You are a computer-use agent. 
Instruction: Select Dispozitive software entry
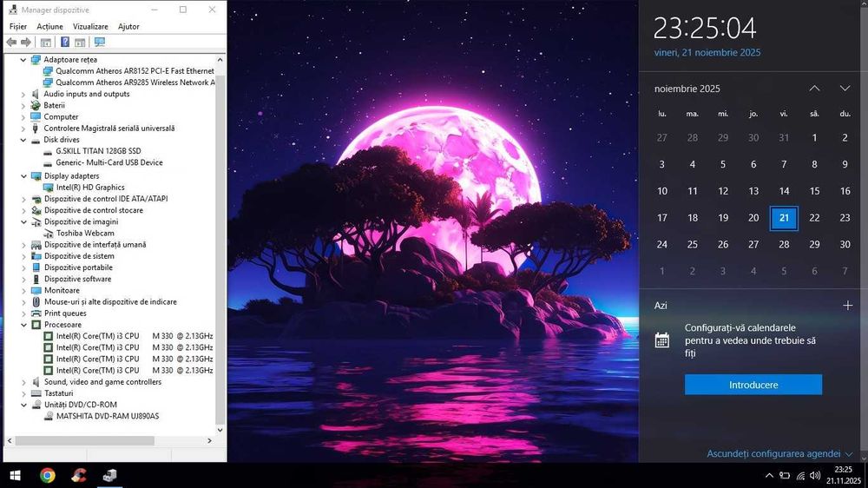pyautogui.click(x=78, y=280)
